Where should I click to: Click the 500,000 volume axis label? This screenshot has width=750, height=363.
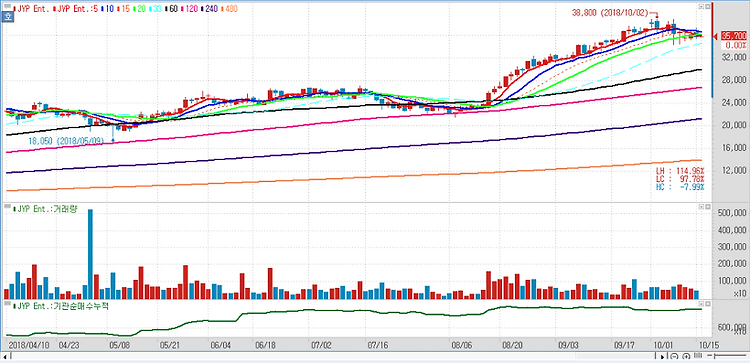tap(731, 212)
